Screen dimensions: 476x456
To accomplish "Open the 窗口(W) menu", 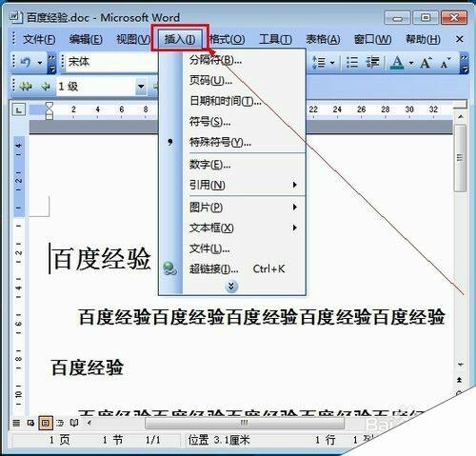I will pyautogui.click(x=372, y=39).
